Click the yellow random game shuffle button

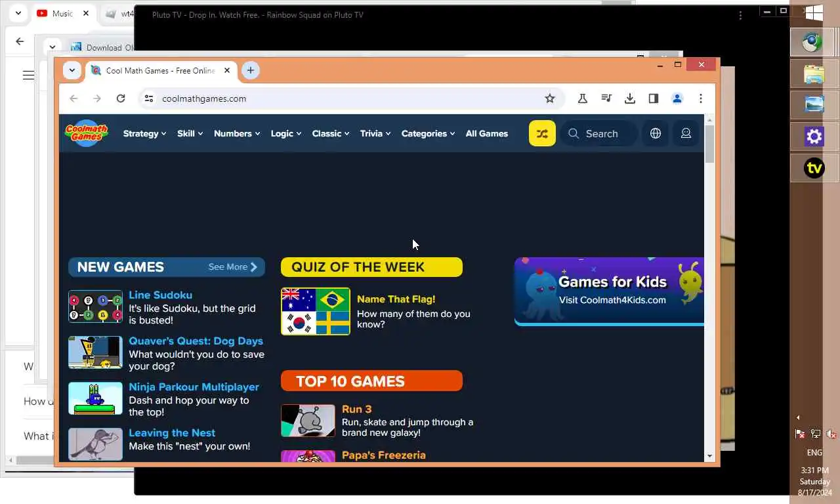[542, 133]
